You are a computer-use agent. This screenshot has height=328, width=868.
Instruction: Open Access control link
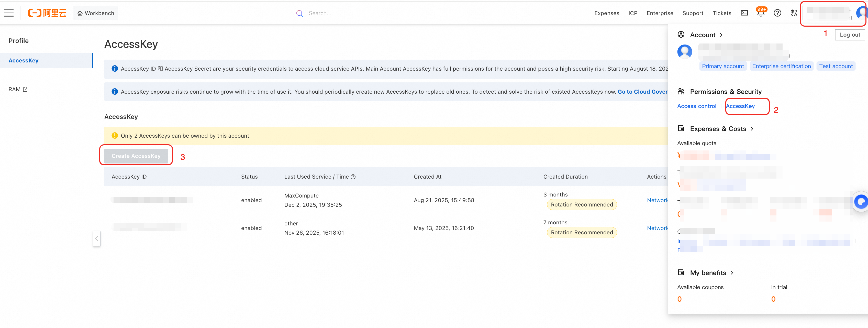[696, 106]
